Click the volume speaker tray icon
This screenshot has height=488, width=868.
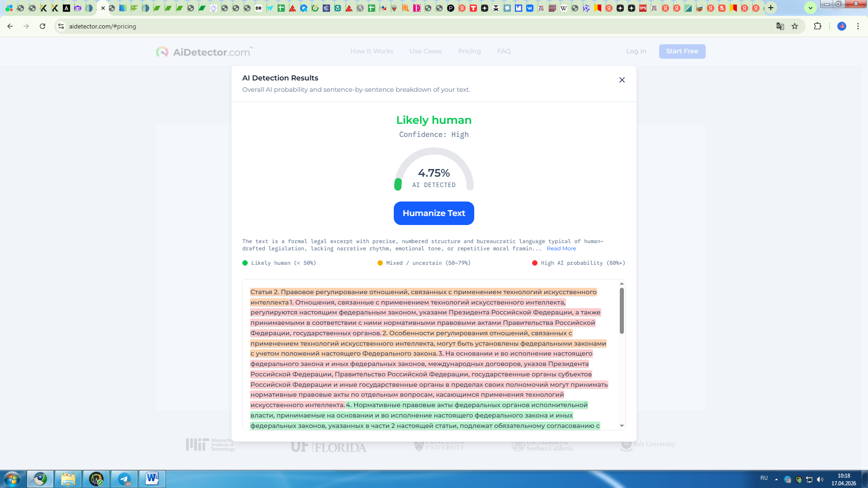tap(820, 479)
